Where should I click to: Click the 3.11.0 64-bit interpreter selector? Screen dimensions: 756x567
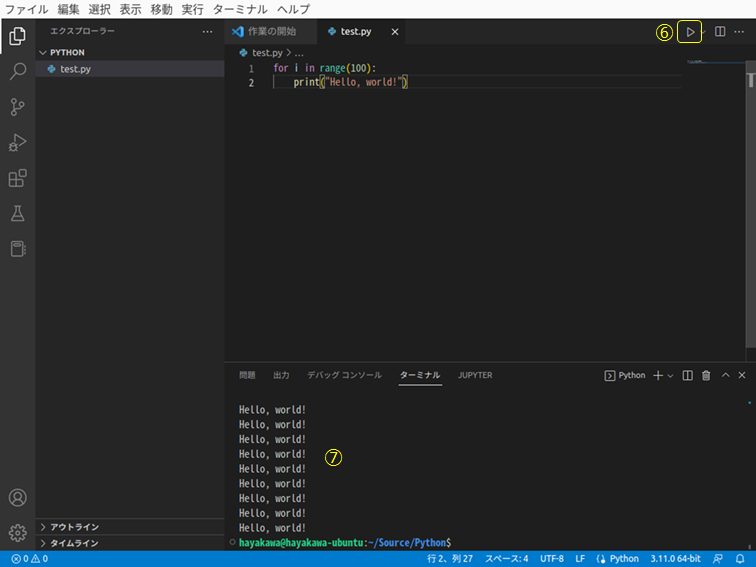[x=677, y=559]
